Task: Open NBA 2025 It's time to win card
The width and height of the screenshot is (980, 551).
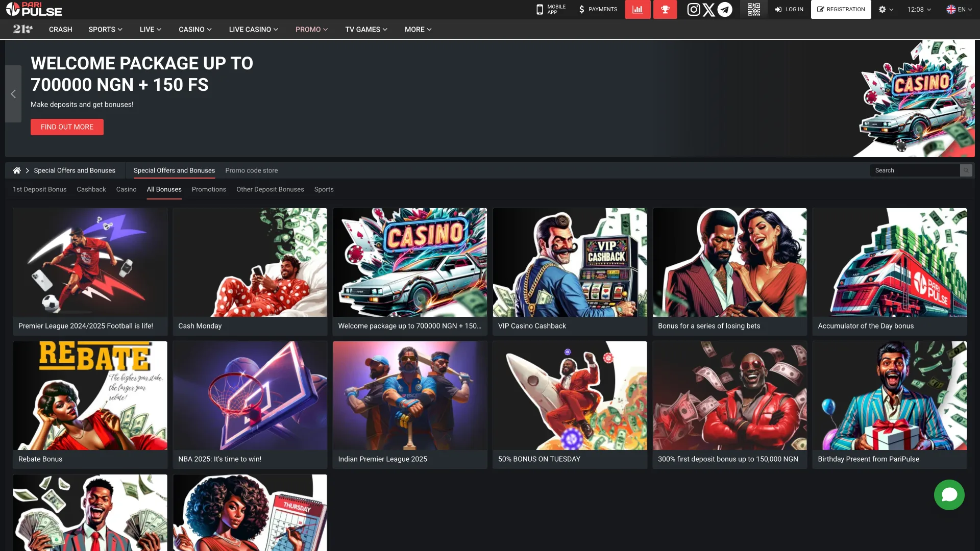Action: tap(250, 405)
